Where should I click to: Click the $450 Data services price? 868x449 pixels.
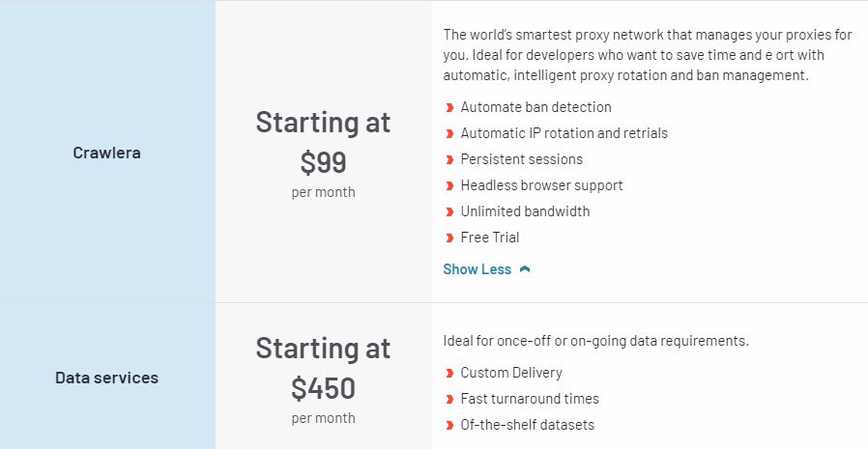tap(323, 388)
